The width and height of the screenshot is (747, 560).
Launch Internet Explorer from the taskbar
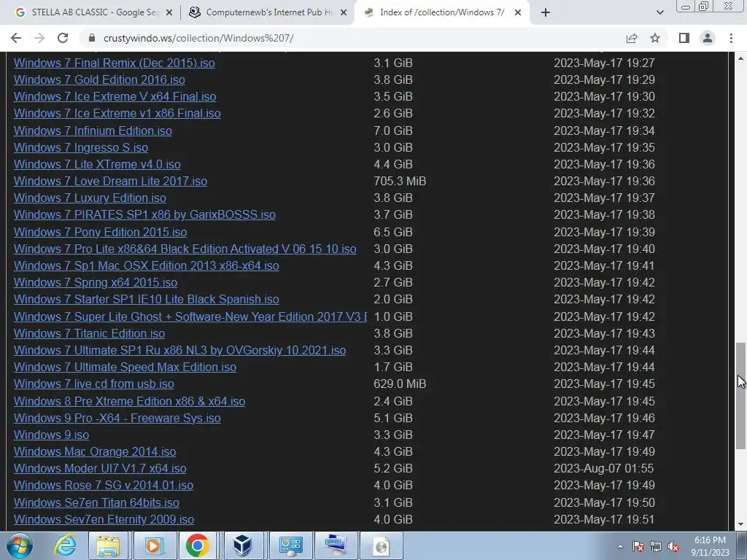tap(65, 545)
